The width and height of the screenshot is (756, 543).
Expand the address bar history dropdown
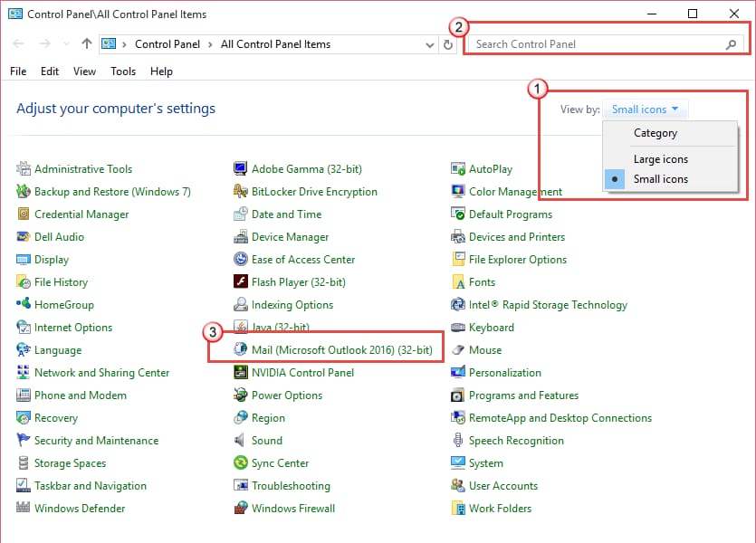(x=429, y=44)
